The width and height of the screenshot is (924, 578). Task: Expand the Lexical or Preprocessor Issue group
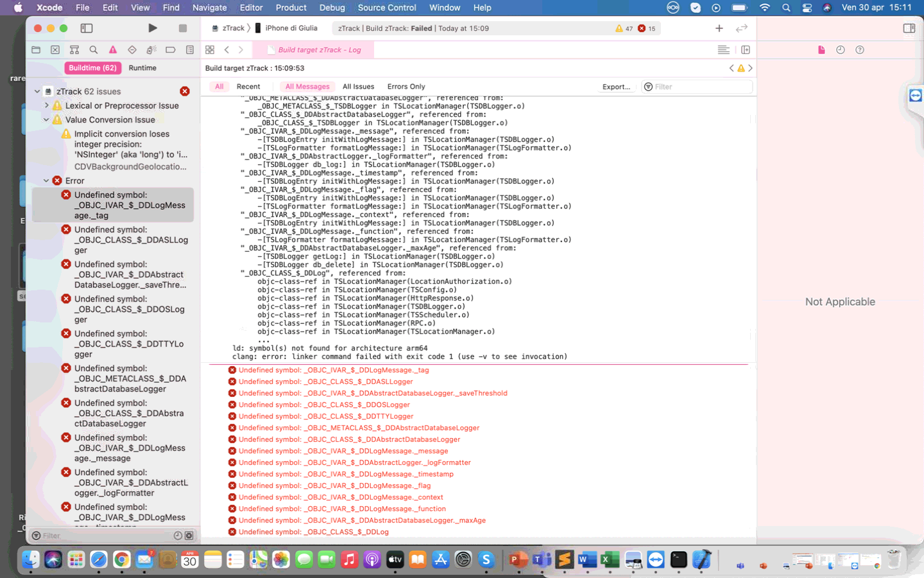point(46,105)
